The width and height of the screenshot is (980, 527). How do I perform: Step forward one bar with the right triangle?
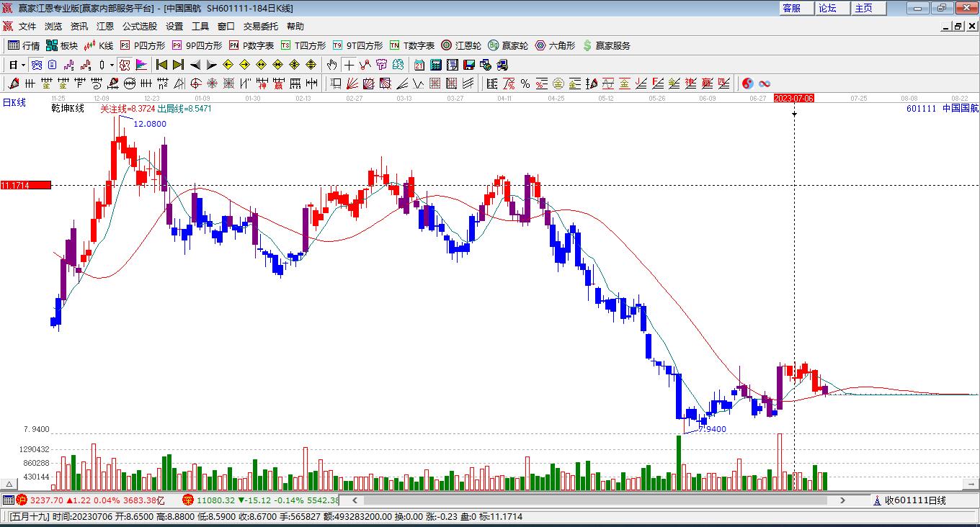coord(211,65)
